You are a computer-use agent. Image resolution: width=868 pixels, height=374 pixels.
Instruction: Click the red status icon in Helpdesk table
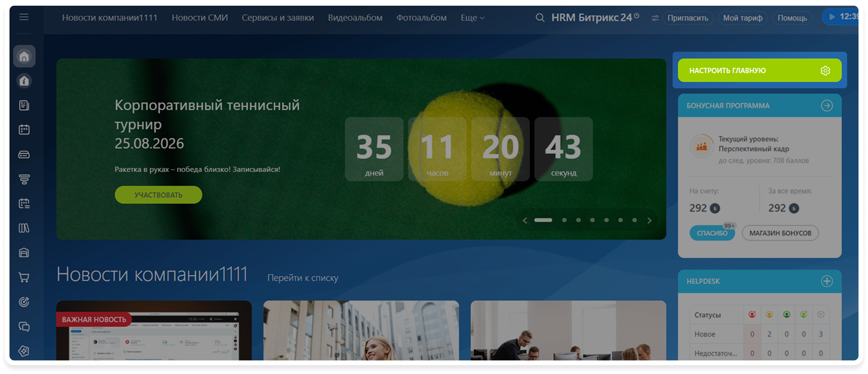pyautogui.click(x=752, y=314)
